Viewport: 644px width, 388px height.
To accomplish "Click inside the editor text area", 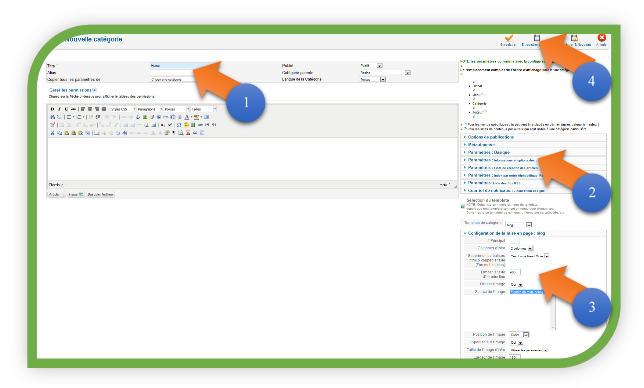I will (252, 159).
